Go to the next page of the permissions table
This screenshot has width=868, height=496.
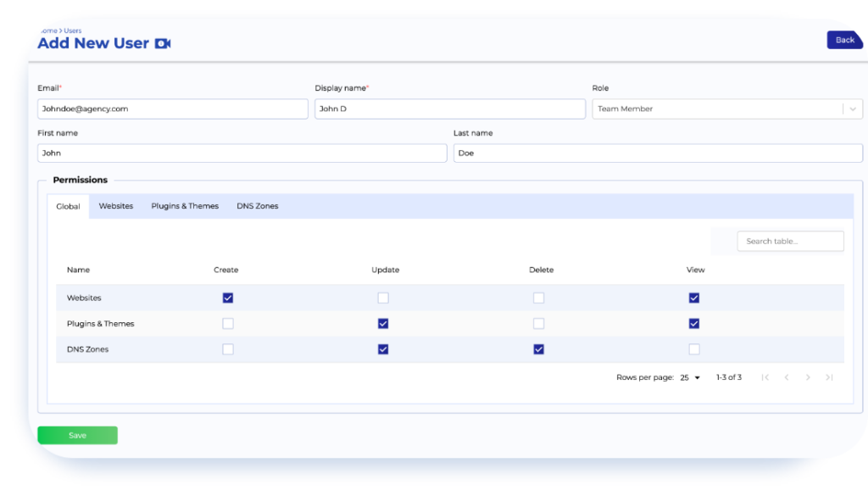coord(809,377)
